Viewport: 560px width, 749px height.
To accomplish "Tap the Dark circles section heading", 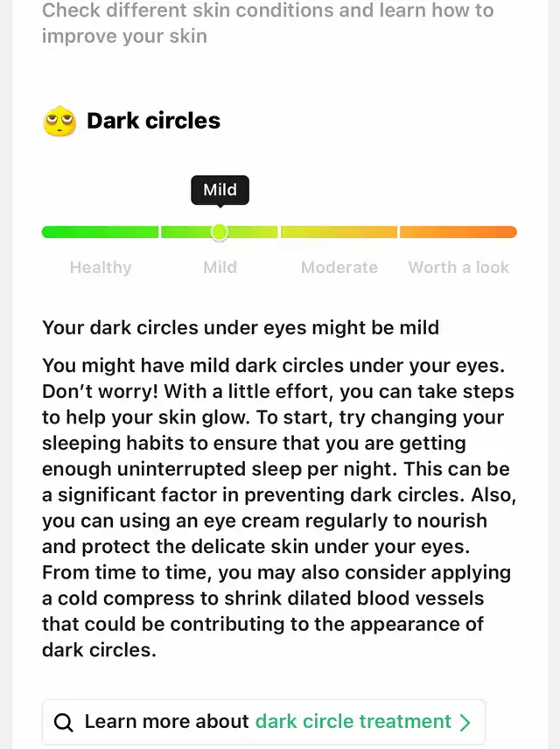I will tap(153, 121).
